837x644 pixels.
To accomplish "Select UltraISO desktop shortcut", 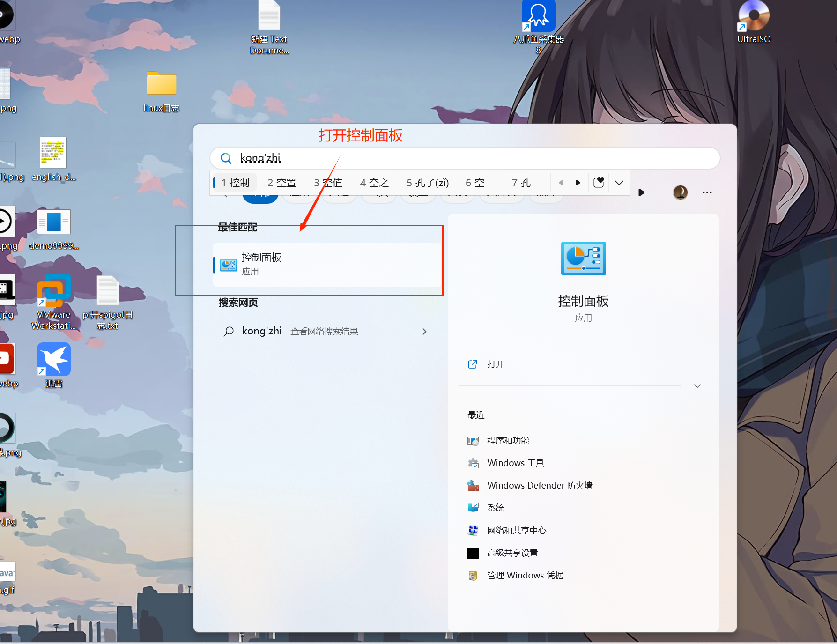I will pos(754,22).
